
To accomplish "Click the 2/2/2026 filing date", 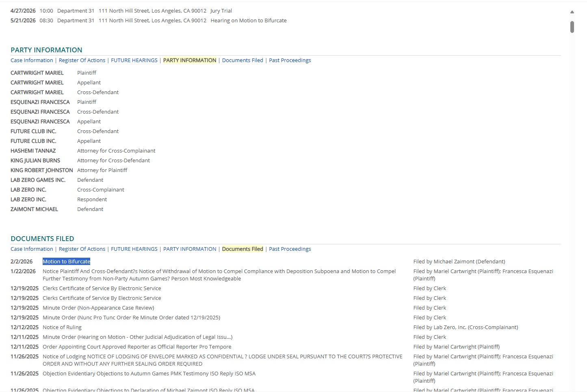I will (x=22, y=262).
